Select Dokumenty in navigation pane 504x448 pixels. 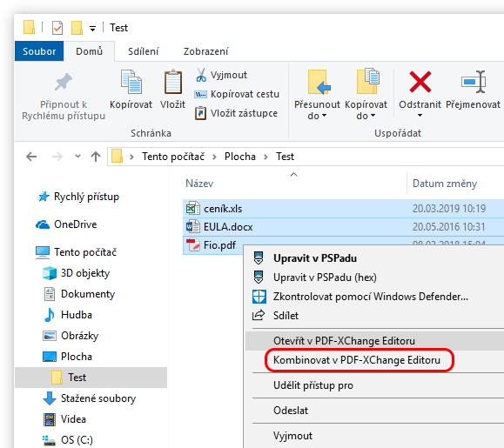coord(88,294)
